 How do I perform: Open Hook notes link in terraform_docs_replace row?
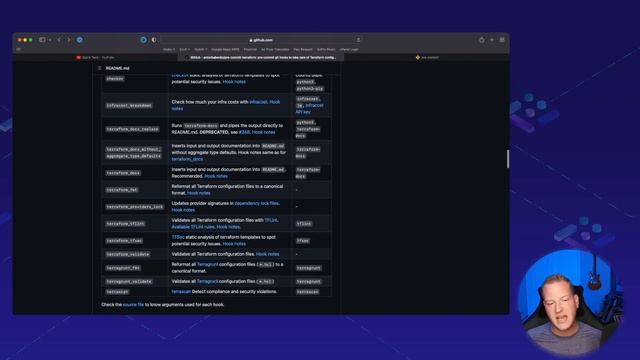click(263, 132)
